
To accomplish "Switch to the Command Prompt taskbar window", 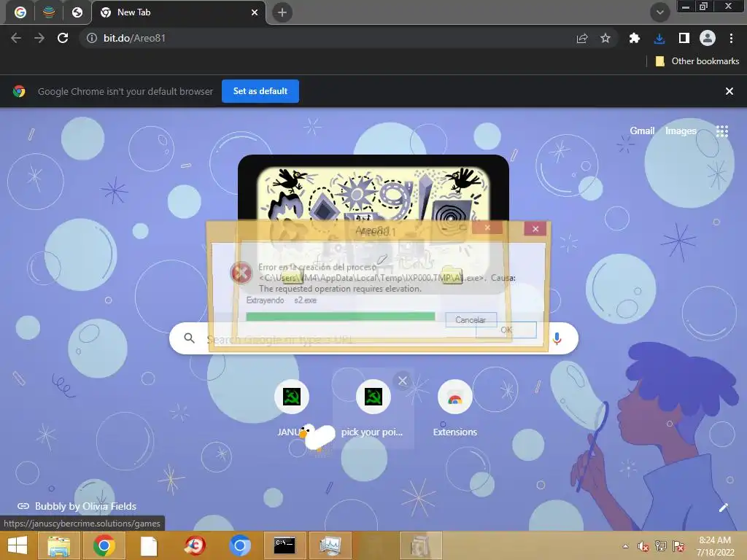I will tap(285, 545).
